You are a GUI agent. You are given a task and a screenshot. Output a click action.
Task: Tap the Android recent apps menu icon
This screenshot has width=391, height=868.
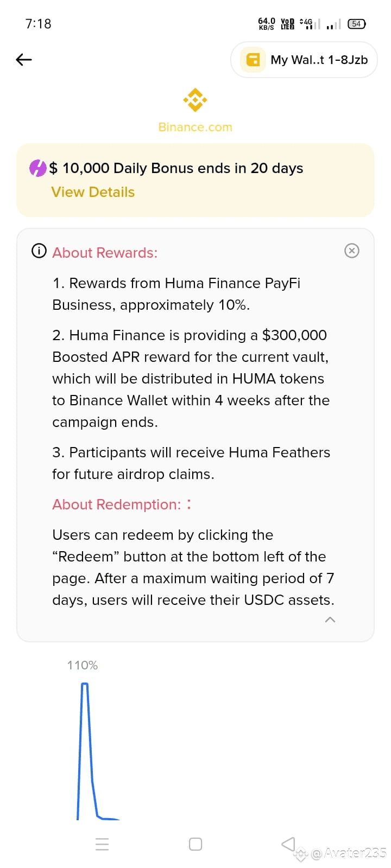point(102,844)
